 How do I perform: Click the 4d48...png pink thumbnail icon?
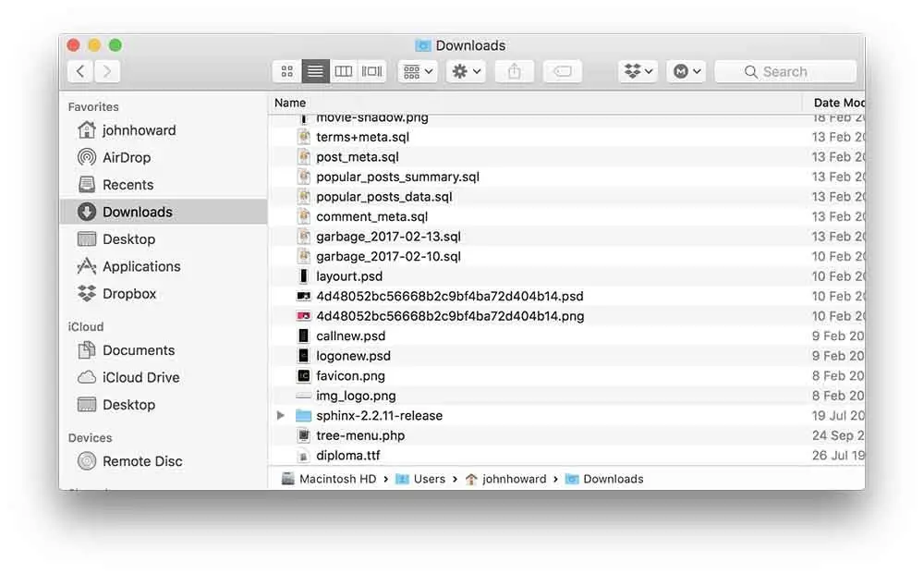pos(303,316)
